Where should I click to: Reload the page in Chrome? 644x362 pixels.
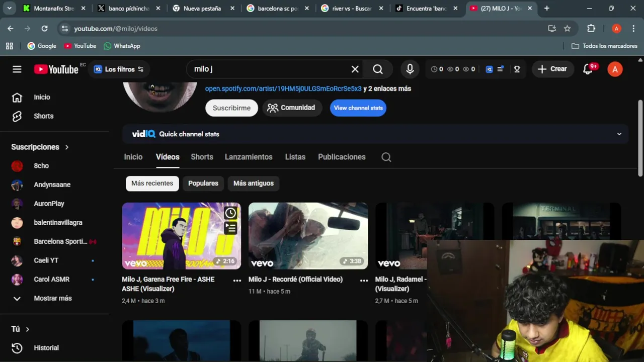(x=44, y=29)
